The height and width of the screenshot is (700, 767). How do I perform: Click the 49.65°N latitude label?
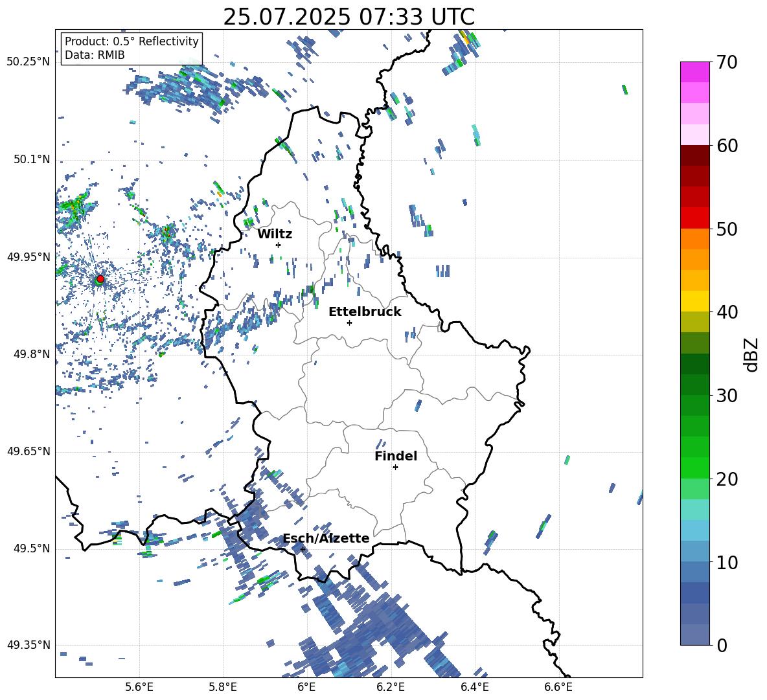click(x=29, y=451)
